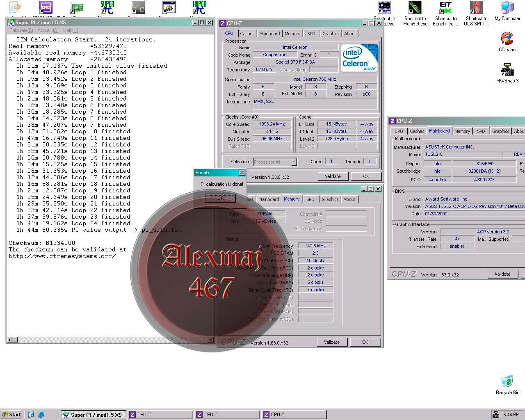Open the green circuit board card desktop shortcut

pos(76,7)
